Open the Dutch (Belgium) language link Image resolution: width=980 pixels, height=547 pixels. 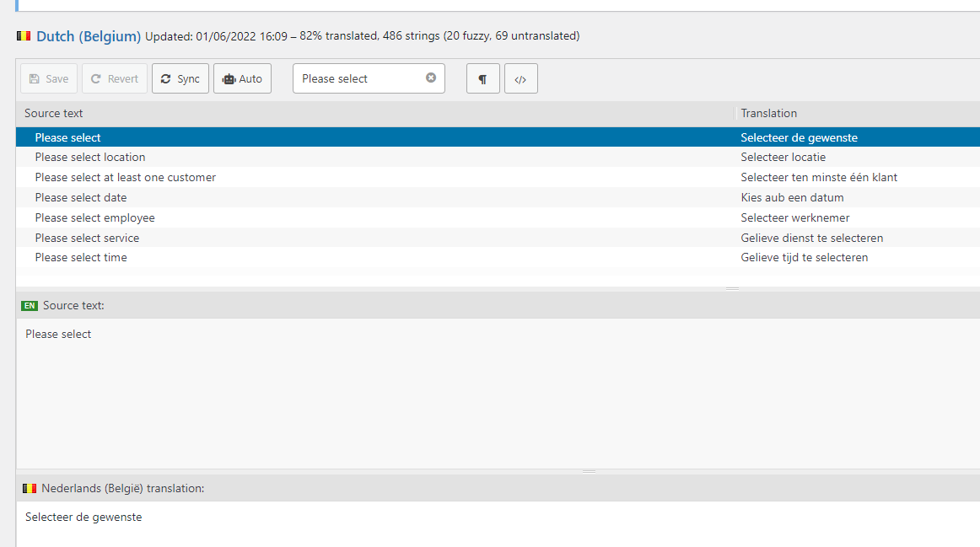pyautogui.click(x=88, y=36)
